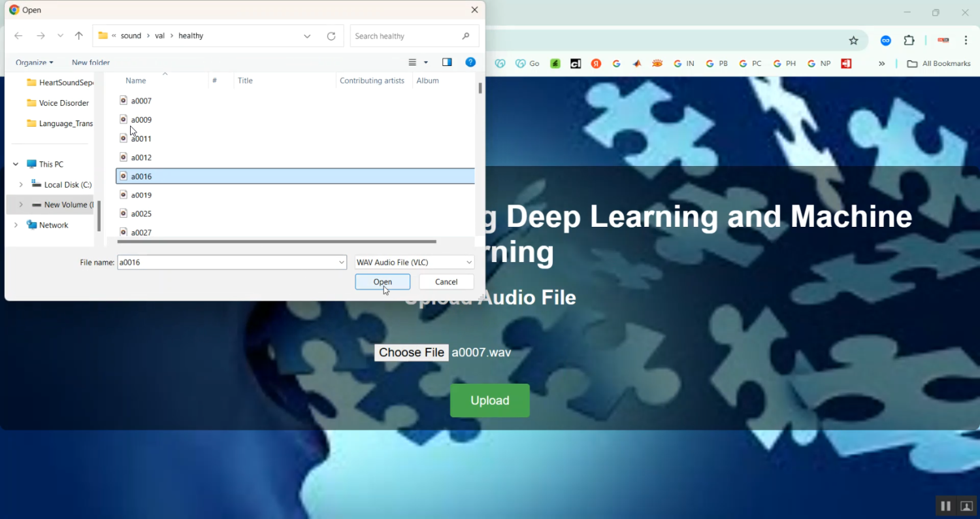This screenshot has width=980, height=519.
Task: Collapse the This PC tree node
Action: click(x=16, y=164)
